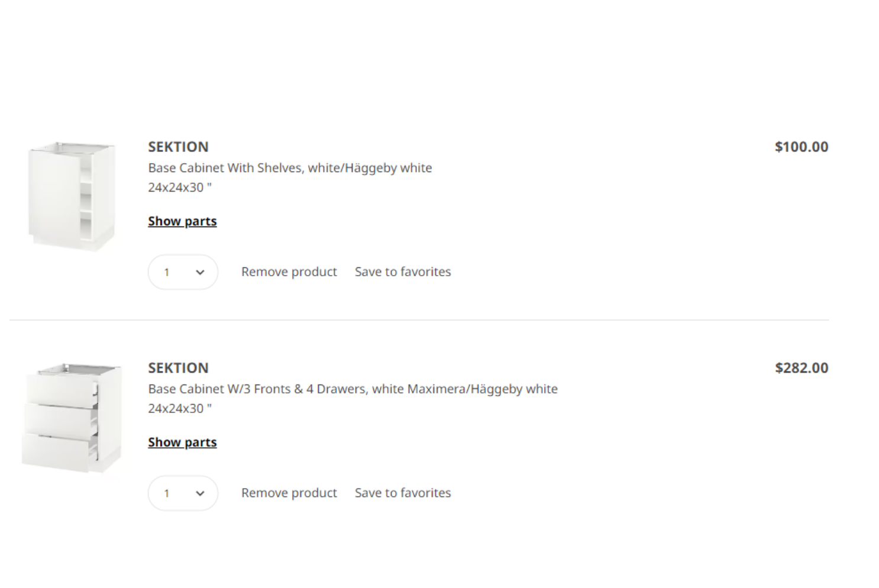Screen dimensions: 879x588
Task: Click the SEKTION title above shelves cabinet
Action: (x=178, y=147)
